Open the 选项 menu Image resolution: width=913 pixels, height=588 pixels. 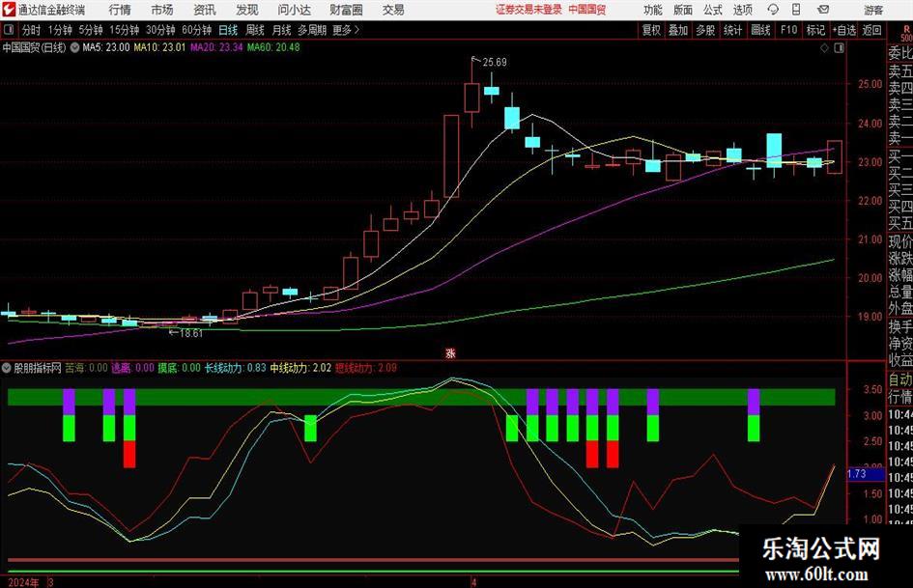click(x=742, y=10)
